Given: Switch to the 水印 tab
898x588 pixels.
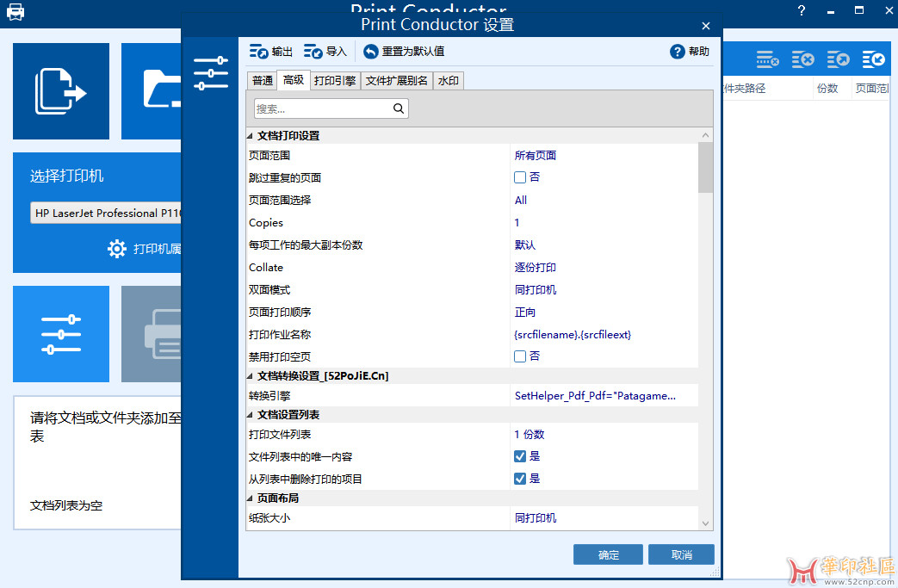Looking at the screenshot, I should click(x=448, y=79).
